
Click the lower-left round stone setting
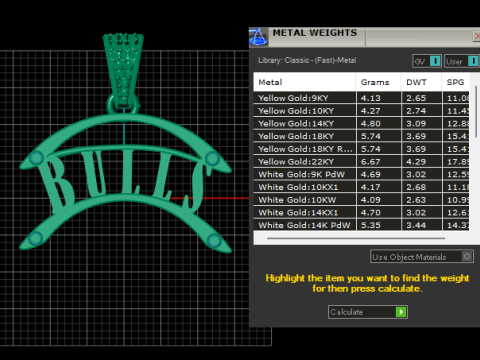(x=35, y=238)
